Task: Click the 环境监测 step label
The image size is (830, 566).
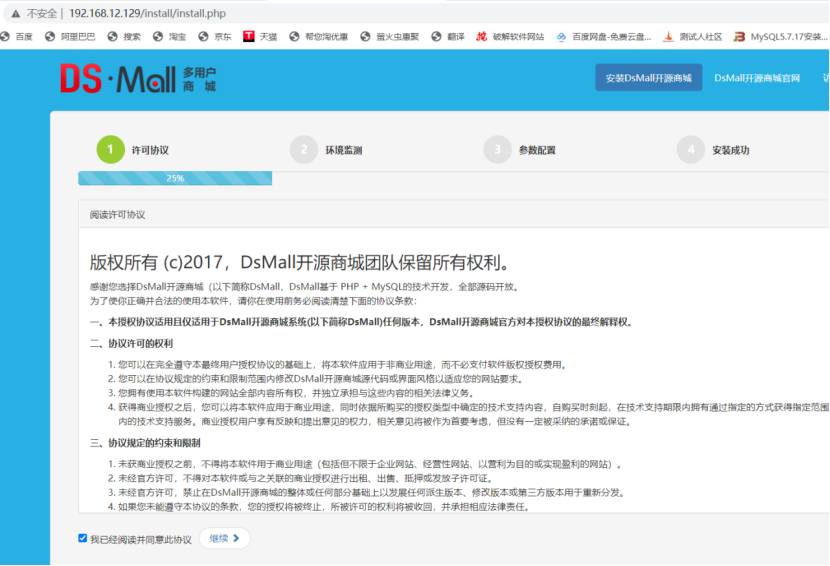Action: click(344, 150)
